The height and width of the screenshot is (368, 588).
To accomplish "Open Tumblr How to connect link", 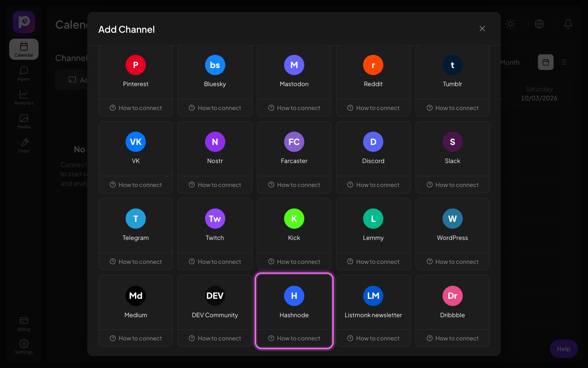I will pyautogui.click(x=452, y=108).
